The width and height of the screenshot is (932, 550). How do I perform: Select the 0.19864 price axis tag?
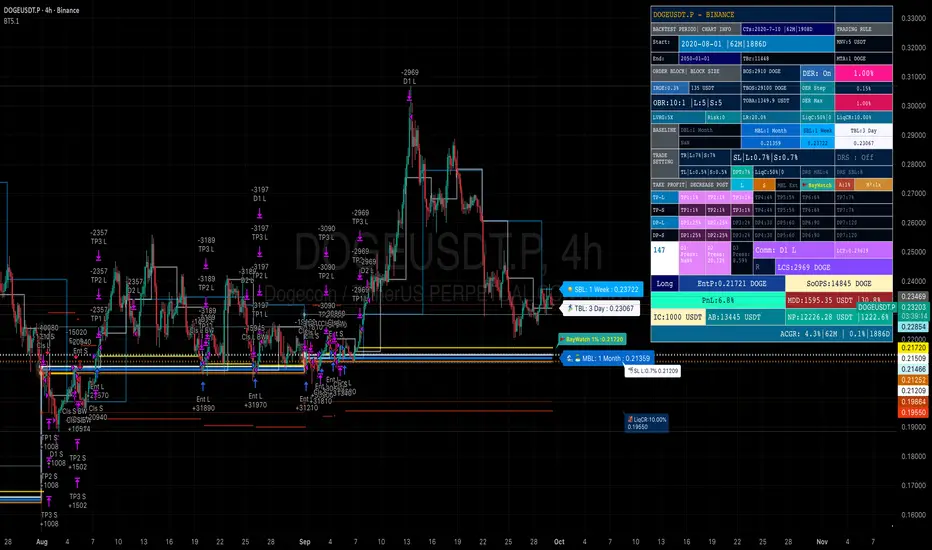click(x=913, y=402)
